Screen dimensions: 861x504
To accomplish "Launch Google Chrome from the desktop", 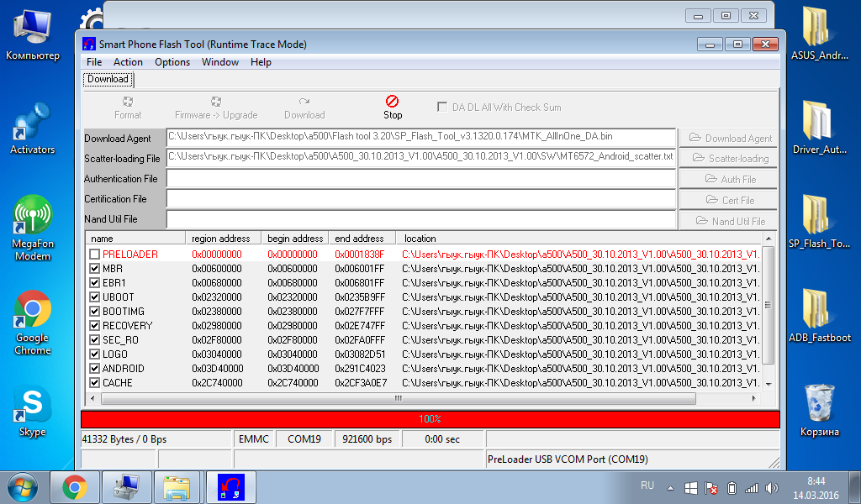I will [x=33, y=323].
